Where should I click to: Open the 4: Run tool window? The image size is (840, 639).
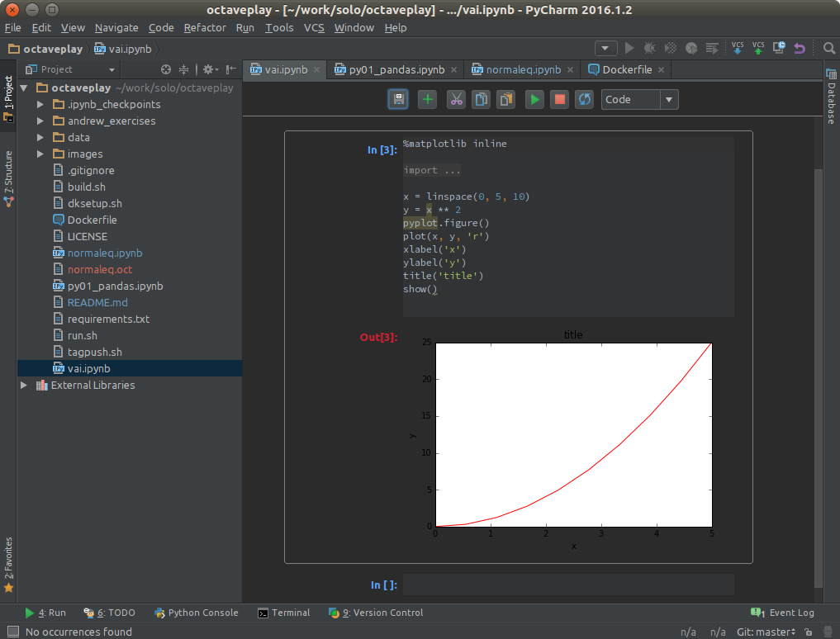[45, 613]
